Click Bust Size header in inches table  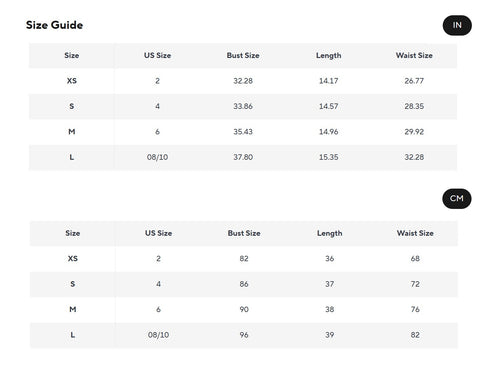[243, 56]
